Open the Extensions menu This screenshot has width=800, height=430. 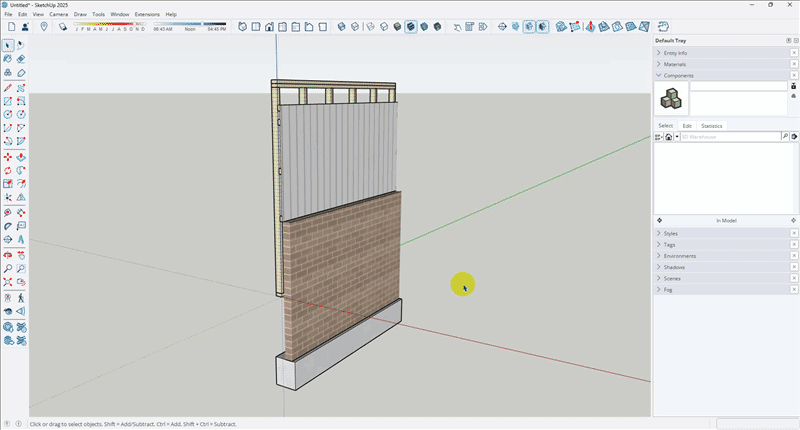147,14
